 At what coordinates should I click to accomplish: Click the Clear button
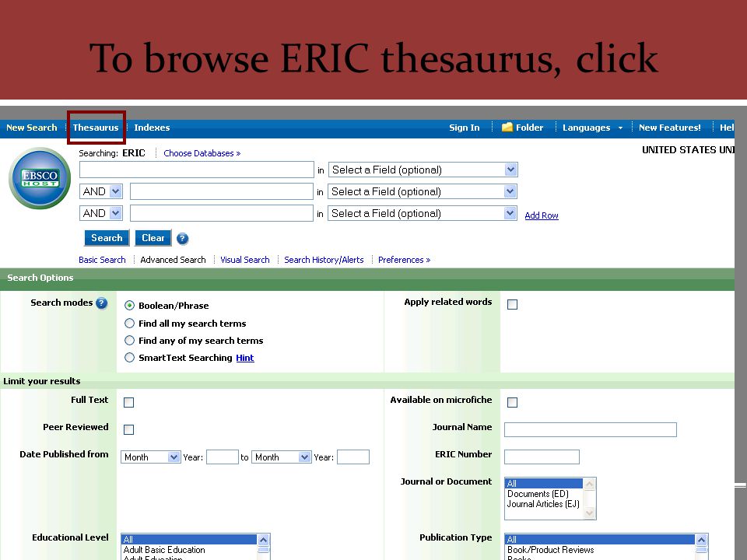(x=153, y=238)
